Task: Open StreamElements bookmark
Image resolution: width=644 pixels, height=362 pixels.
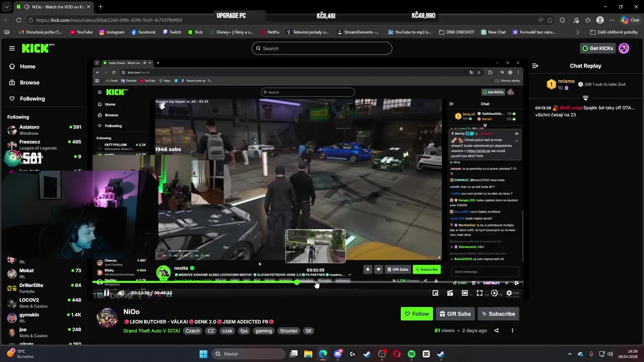Action: (x=358, y=32)
